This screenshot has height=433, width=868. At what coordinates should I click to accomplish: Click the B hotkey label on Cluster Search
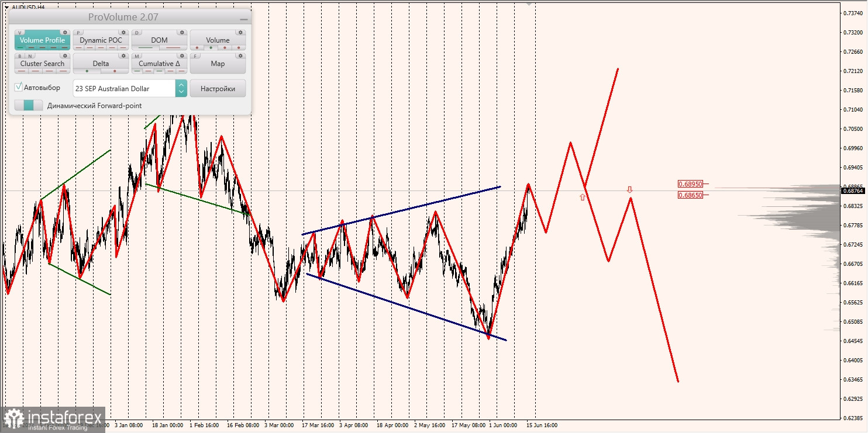coord(20,56)
